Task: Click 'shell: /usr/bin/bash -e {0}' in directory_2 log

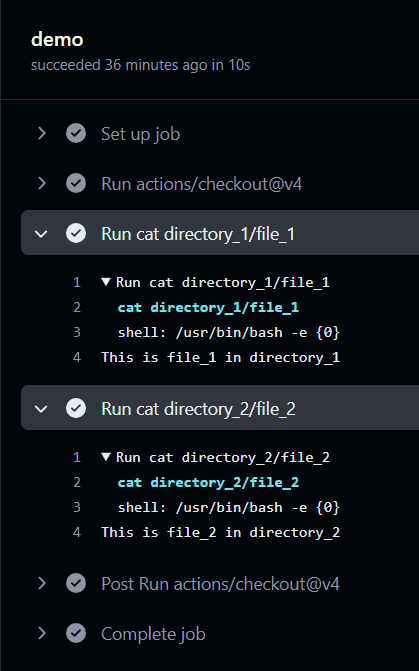Action: [x=229, y=508]
